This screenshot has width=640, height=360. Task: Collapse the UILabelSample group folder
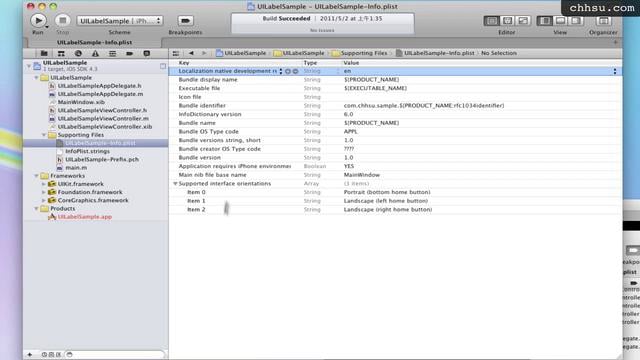coord(36,78)
